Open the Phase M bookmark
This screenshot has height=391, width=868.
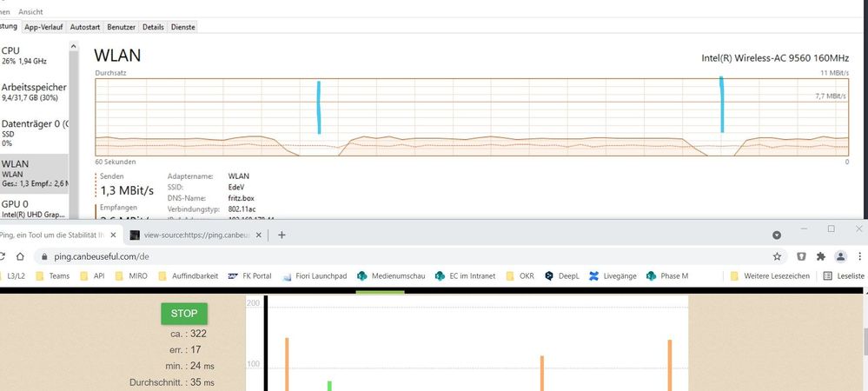point(667,275)
